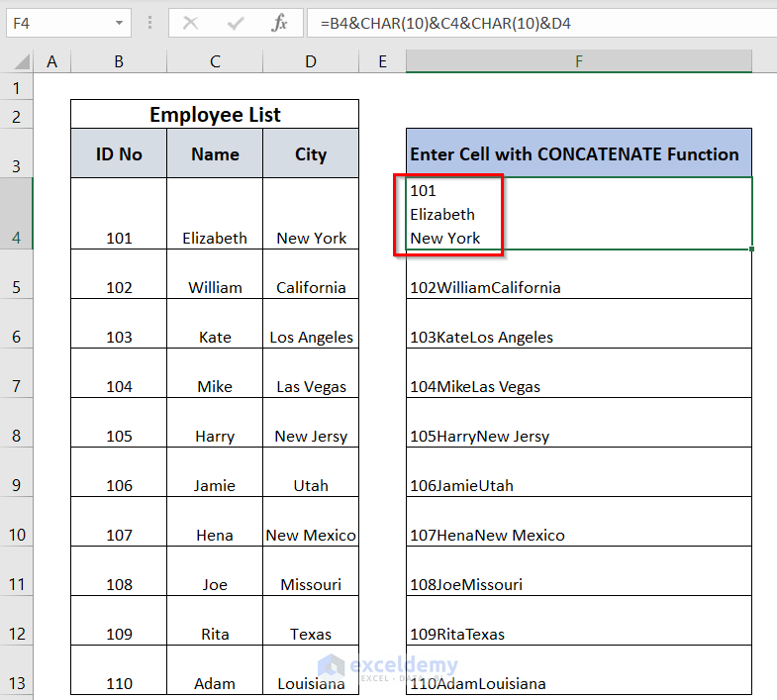The width and height of the screenshot is (777, 700).
Task: Select column A header
Action: pos(52,61)
